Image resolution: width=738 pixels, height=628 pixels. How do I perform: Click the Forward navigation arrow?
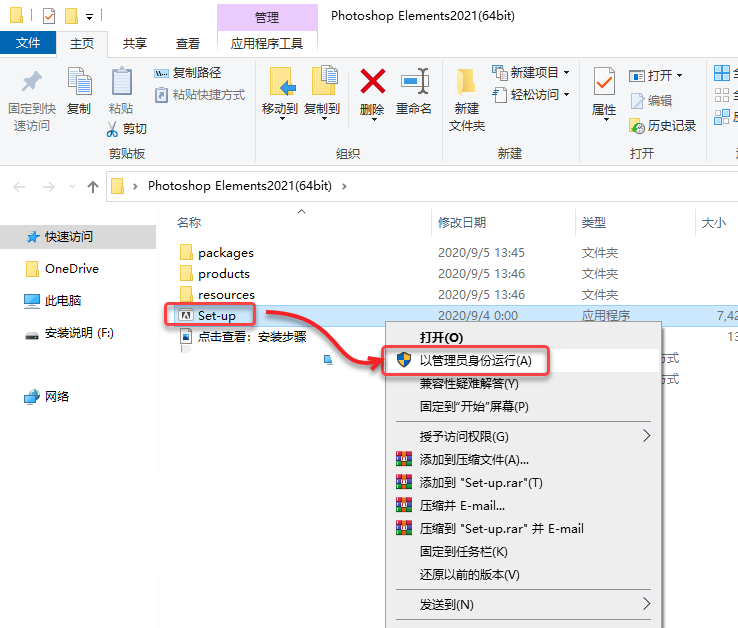click(48, 187)
